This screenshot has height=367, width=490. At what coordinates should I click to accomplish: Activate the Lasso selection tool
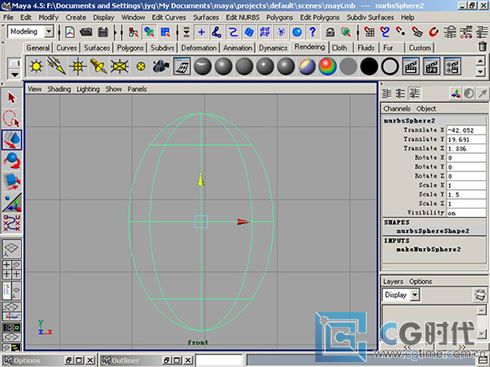click(12, 119)
